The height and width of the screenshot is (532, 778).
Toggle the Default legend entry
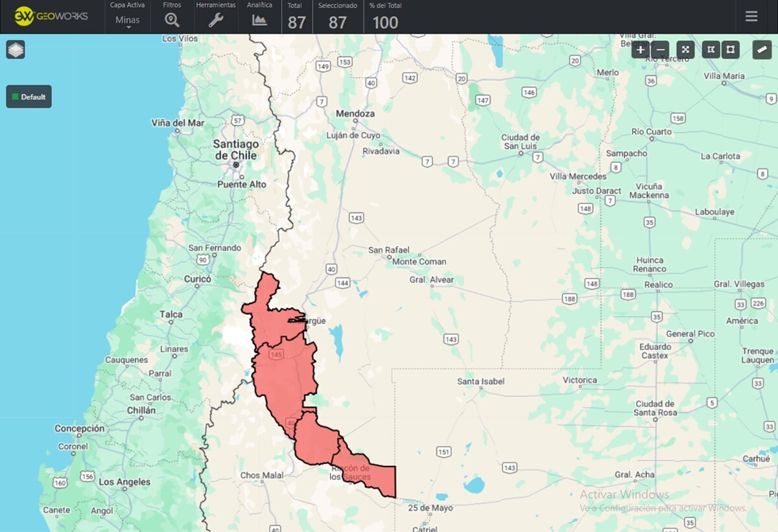pyautogui.click(x=29, y=97)
